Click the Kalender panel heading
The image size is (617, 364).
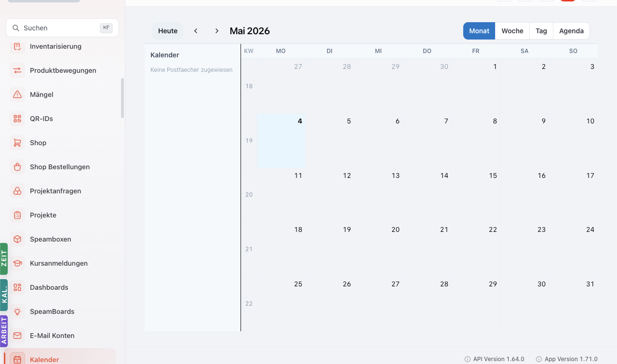coord(165,55)
